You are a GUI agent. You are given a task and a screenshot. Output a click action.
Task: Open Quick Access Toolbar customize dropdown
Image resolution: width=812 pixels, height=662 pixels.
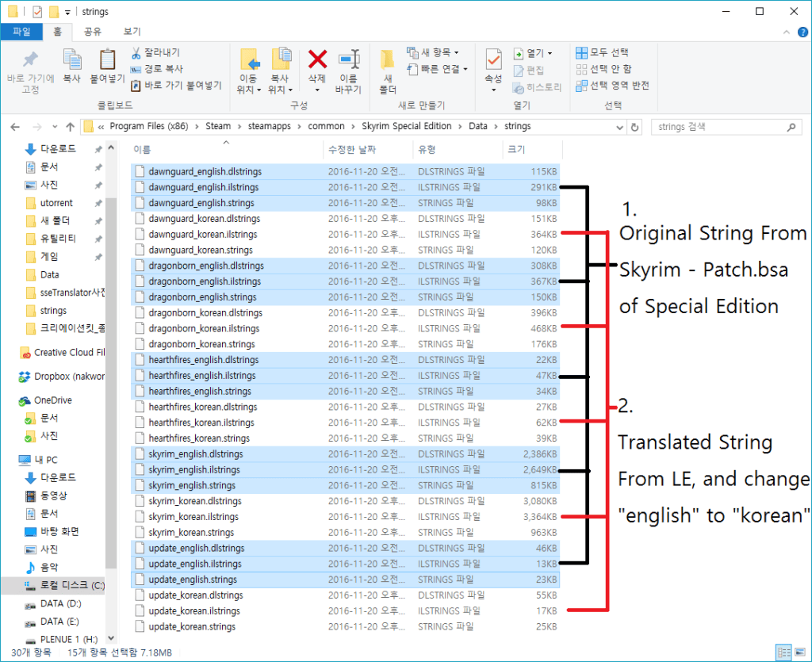click(x=67, y=12)
